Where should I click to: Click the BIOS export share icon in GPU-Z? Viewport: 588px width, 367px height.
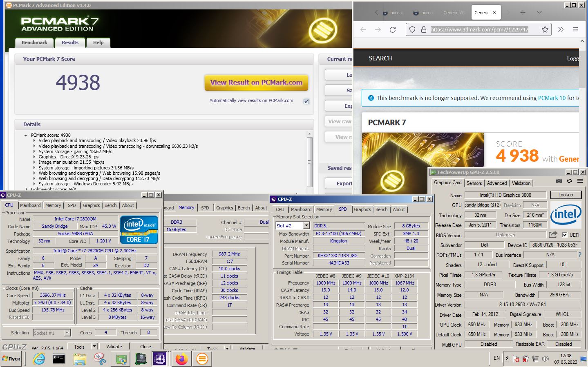553,235
